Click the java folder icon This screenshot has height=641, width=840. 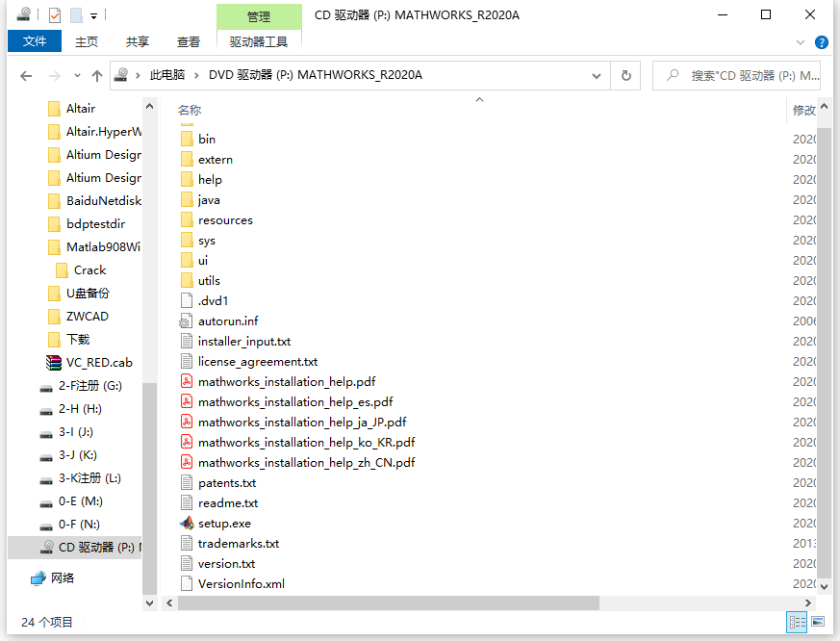pyautogui.click(x=187, y=200)
